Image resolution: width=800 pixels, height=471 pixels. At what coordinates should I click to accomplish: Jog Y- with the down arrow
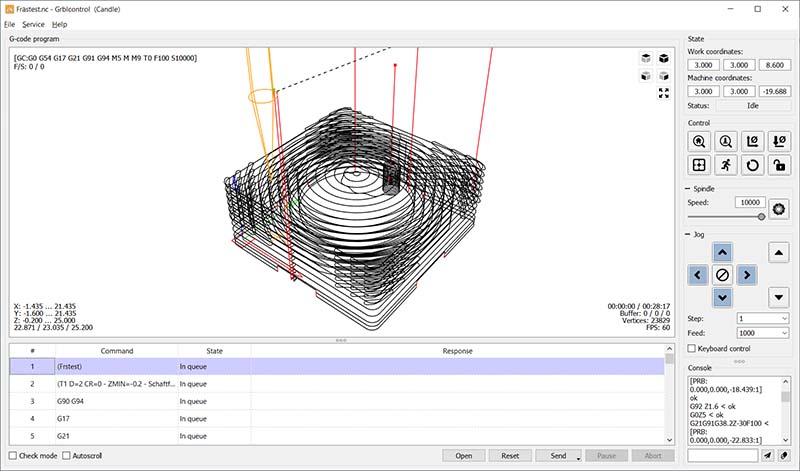tap(722, 298)
